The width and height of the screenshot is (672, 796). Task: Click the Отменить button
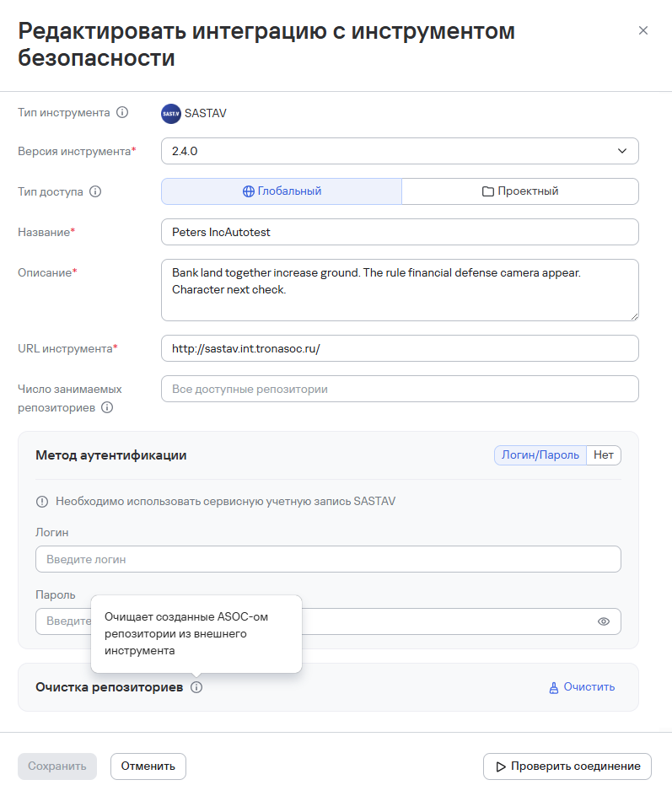click(x=148, y=766)
